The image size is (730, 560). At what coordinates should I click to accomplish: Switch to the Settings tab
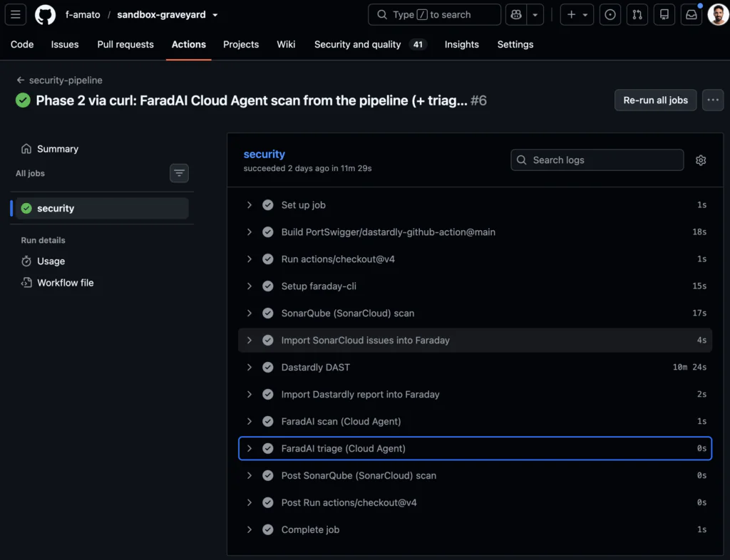click(x=515, y=44)
